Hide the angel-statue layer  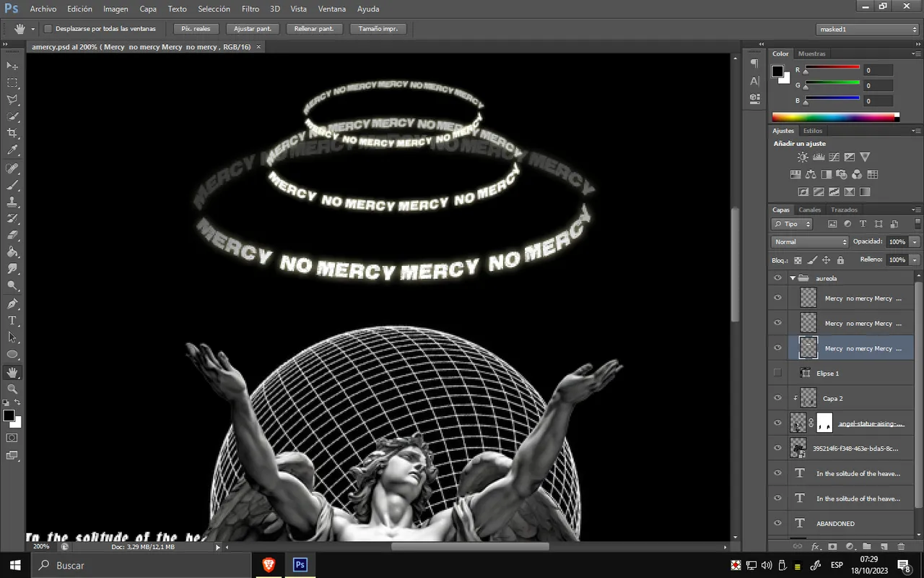coord(777,423)
